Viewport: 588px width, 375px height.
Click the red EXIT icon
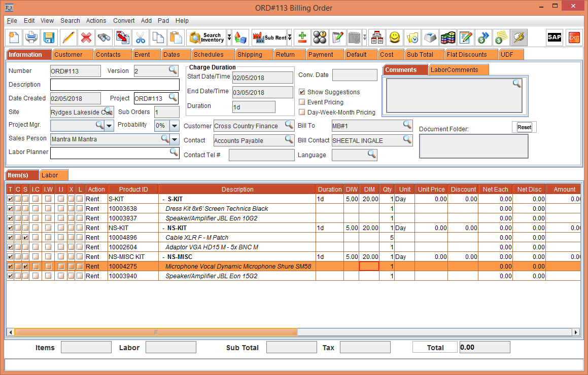[574, 37]
